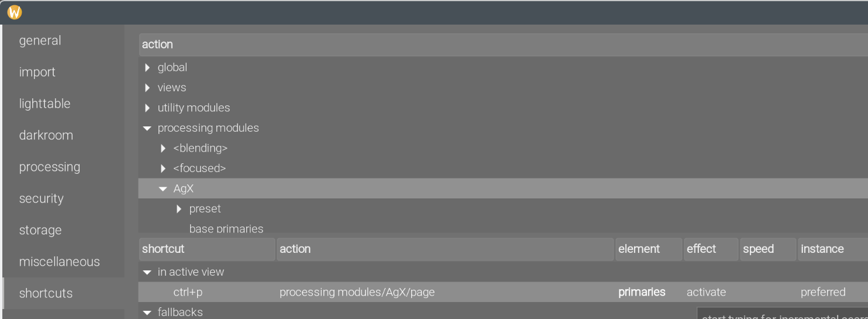Collapse the AgX module node
This screenshot has width=868, height=319.
tap(163, 189)
